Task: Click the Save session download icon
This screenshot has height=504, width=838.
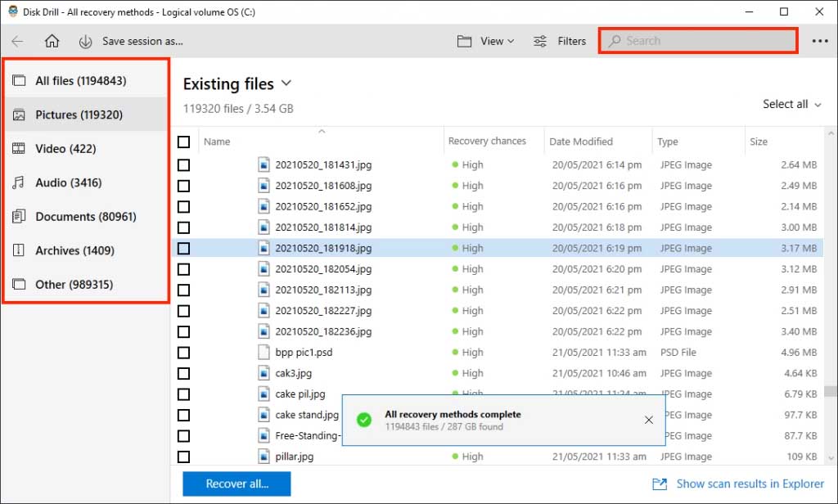Action: [85, 42]
